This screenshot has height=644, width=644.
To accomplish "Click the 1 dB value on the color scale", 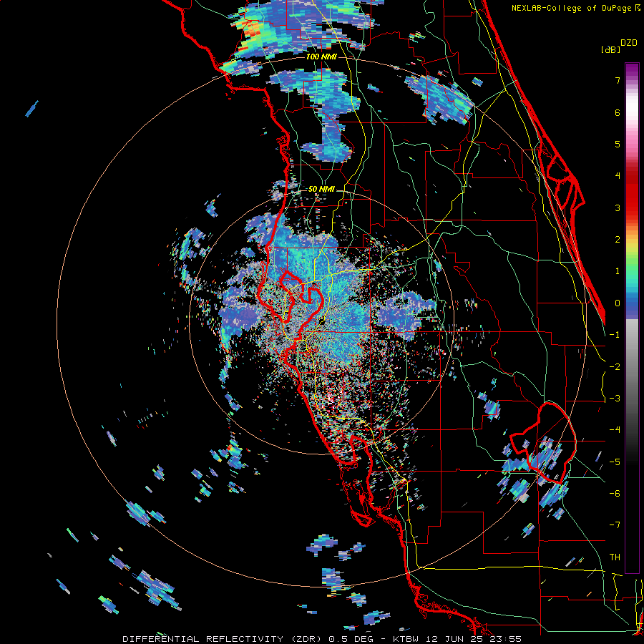I will click(x=618, y=271).
